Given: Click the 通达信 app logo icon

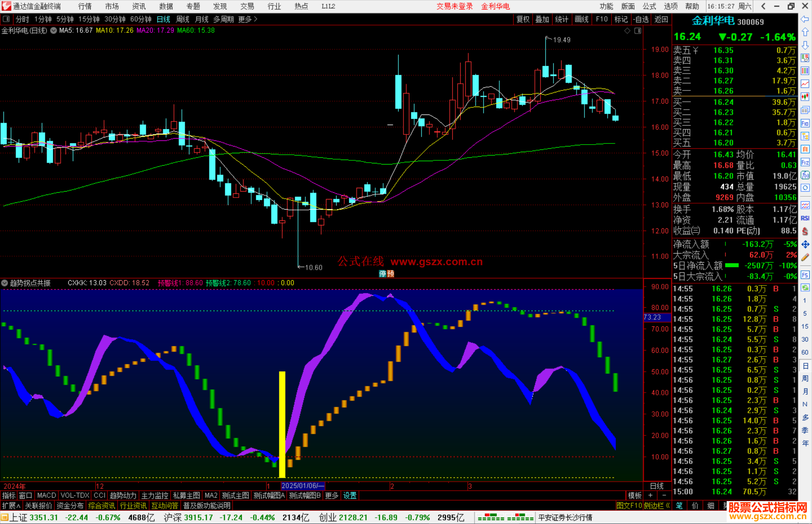Looking at the screenshot, I should (x=6, y=6).
